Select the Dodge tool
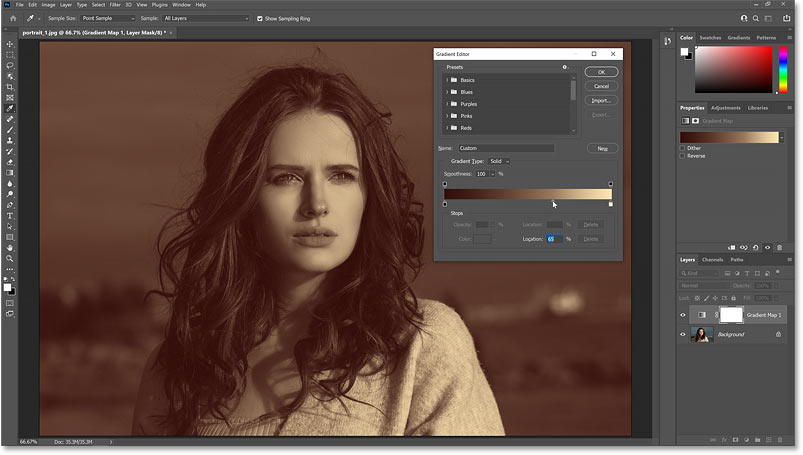Image resolution: width=803 pixels, height=455 pixels. point(10,194)
